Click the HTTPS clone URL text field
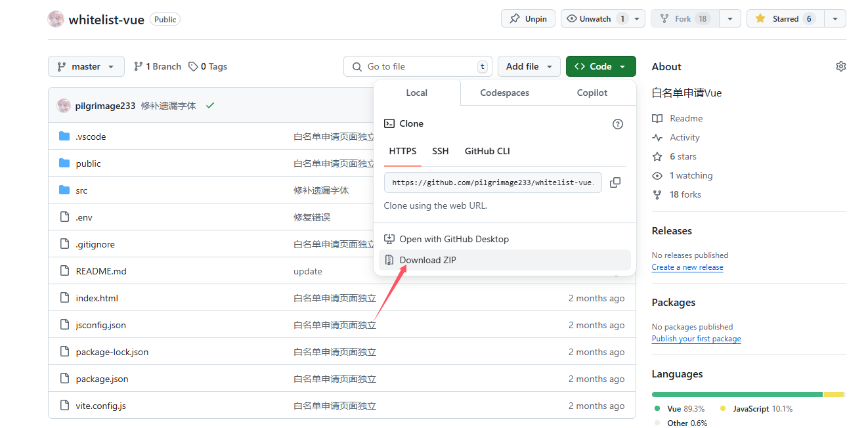 493,182
